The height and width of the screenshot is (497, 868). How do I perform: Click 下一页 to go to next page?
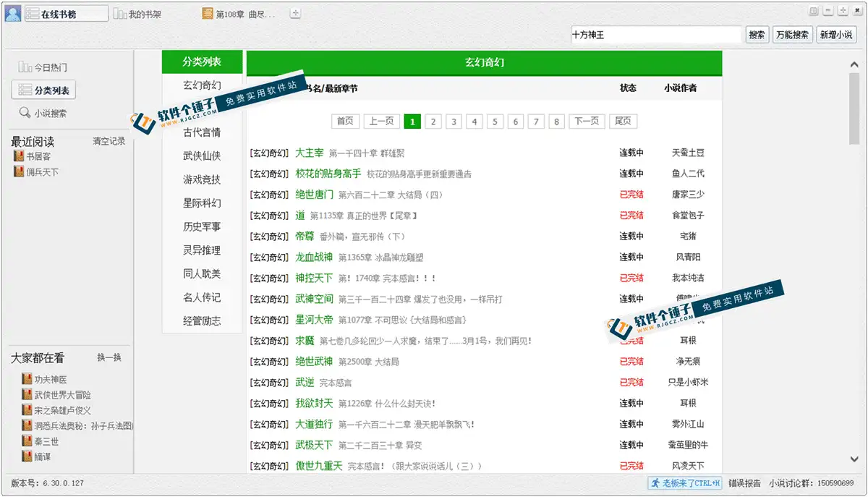587,122
